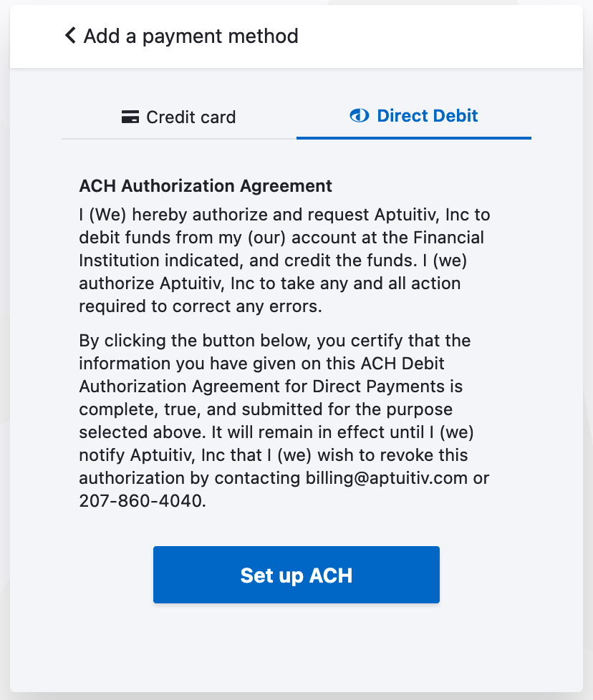Select the back navigation icon to return
593x700 pixels.
[x=69, y=36]
